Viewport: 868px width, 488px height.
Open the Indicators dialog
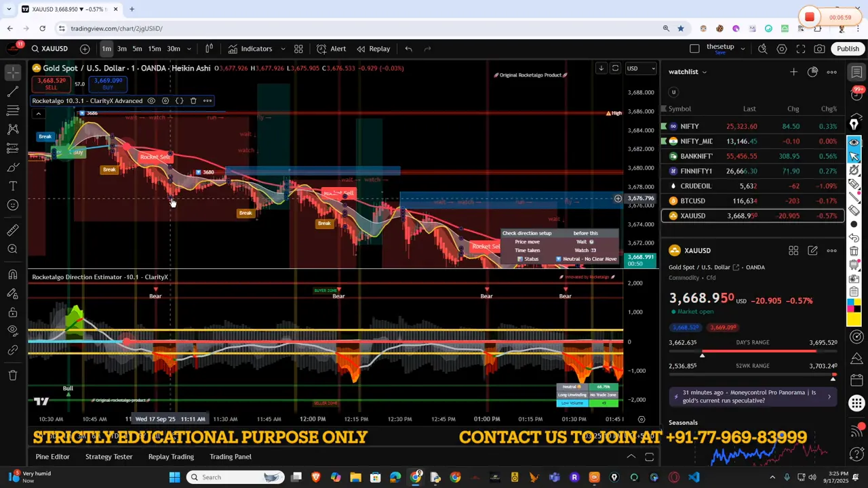[x=250, y=49]
